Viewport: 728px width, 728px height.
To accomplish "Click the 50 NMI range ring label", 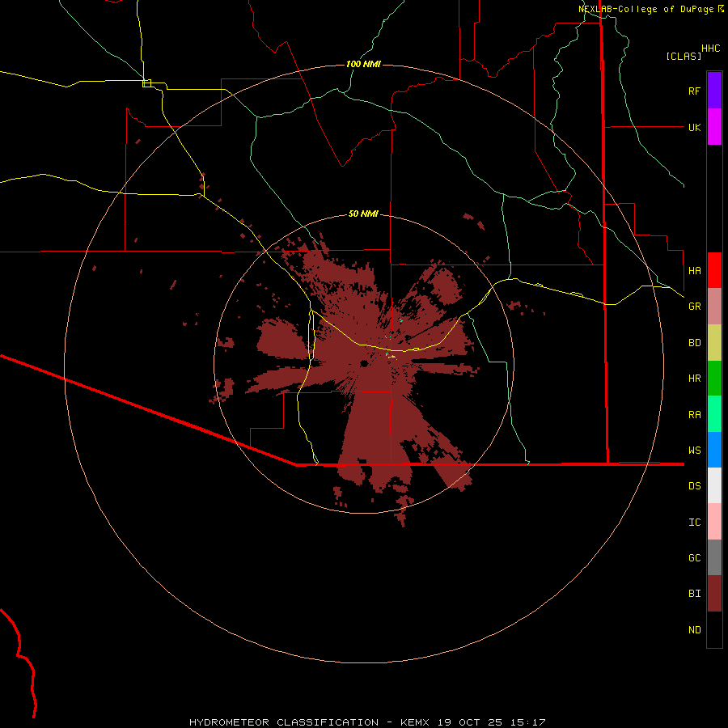I will coord(363,214).
